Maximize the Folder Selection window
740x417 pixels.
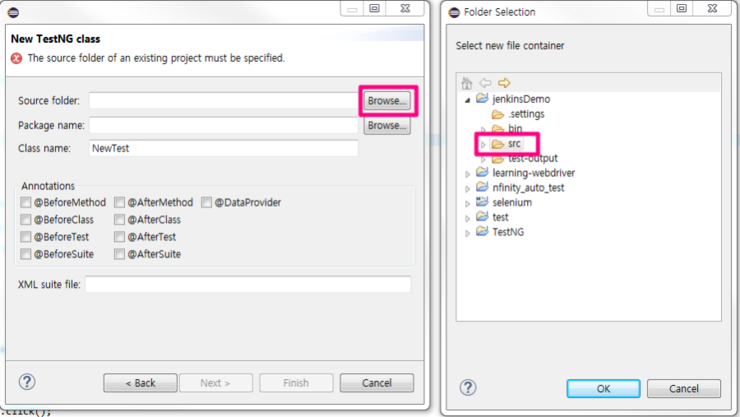[681, 8]
